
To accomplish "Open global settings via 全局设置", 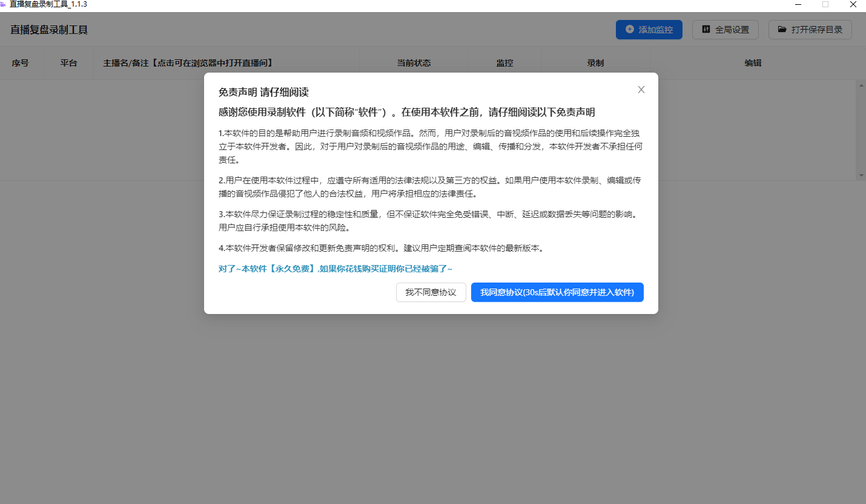I will click(x=725, y=29).
